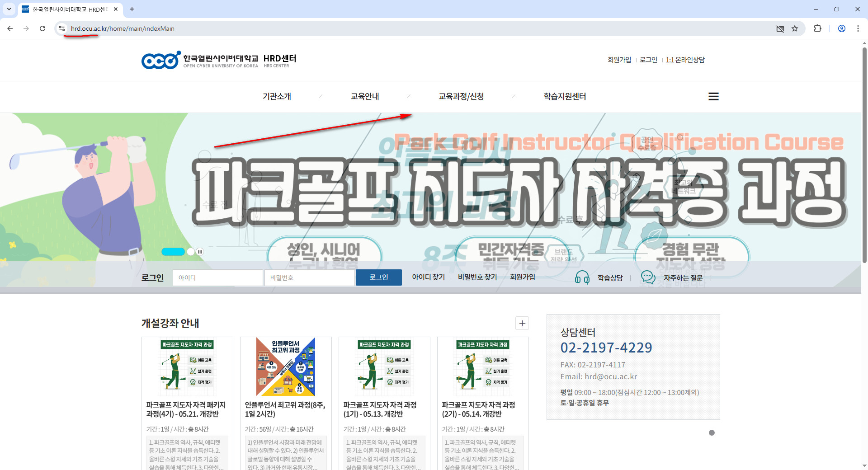The width and height of the screenshot is (868, 470).
Task: Click 기간: 56일 / 시간: 총 16시간 text
Action: pyautogui.click(x=279, y=429)
